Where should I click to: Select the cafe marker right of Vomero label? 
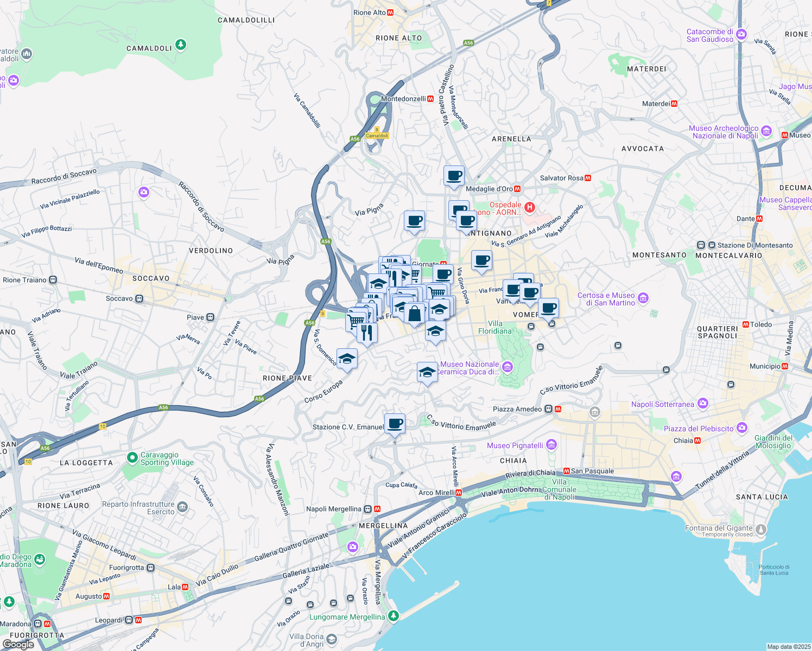549,308
